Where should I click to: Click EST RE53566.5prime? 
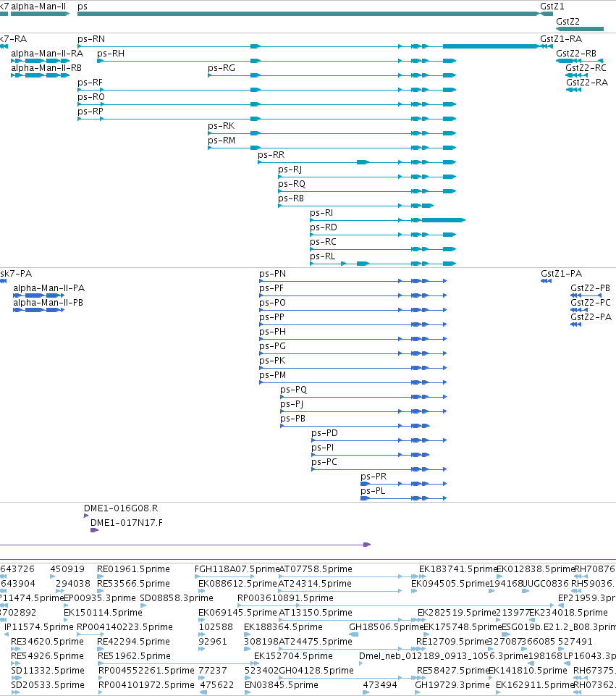(133, 584)
